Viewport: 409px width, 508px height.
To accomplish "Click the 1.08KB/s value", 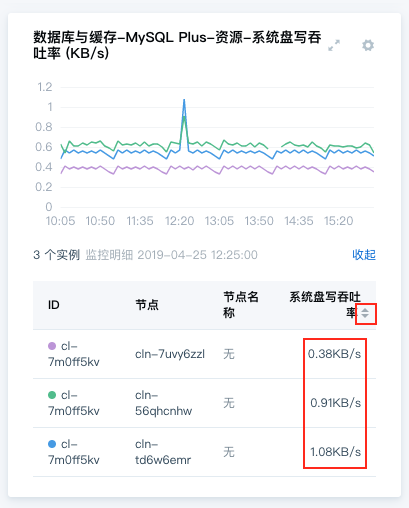I will 336,452.
